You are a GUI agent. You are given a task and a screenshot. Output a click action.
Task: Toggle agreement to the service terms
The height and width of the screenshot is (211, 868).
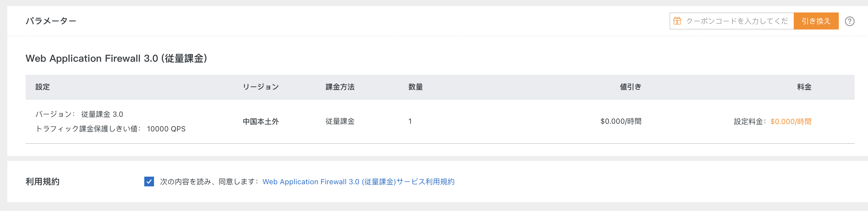pyautogui.click(x=149, y=182)
